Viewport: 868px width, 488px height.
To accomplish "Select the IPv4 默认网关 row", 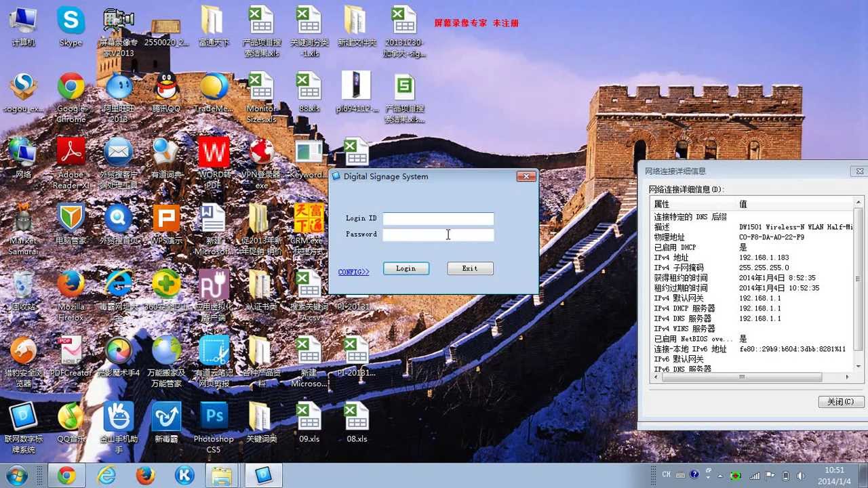I will pyautogui.click(x=752, y=298).
